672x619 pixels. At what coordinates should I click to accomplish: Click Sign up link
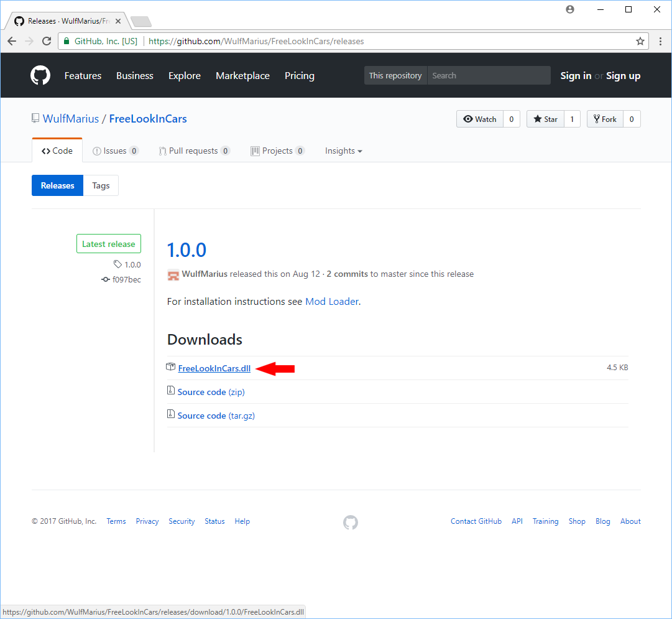(x=623, y=76)
